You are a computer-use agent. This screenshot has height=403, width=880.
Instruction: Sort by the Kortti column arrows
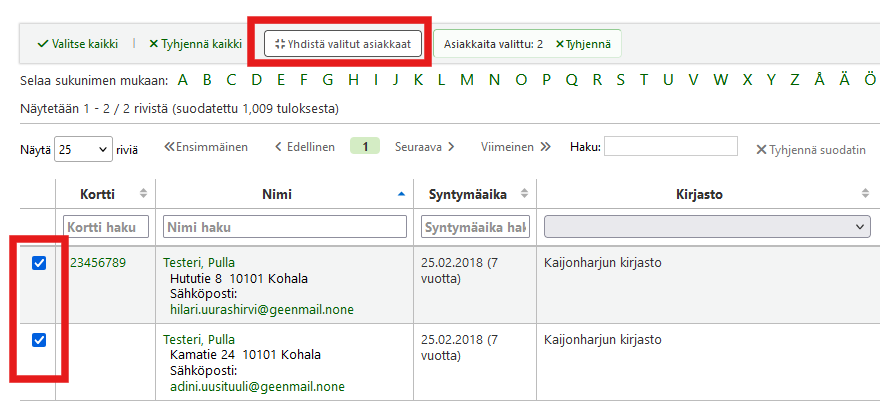[x=143, y=193]
